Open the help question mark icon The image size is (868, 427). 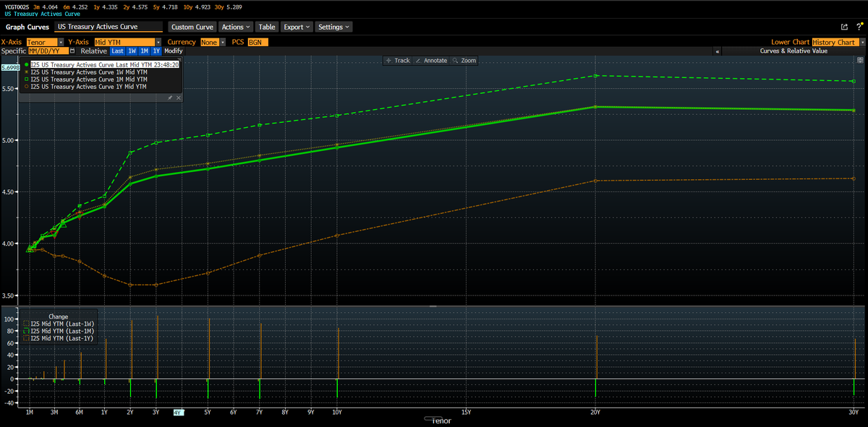[859, 27]
